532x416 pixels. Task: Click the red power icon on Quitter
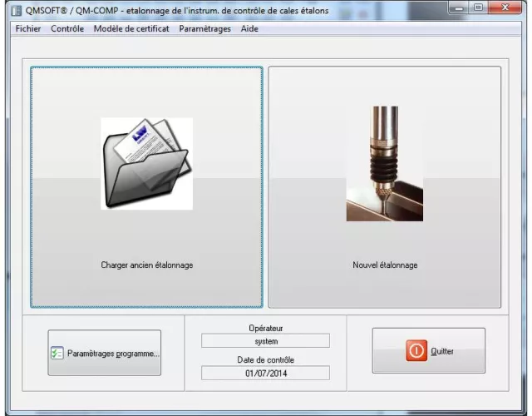(x=416, y=350)
